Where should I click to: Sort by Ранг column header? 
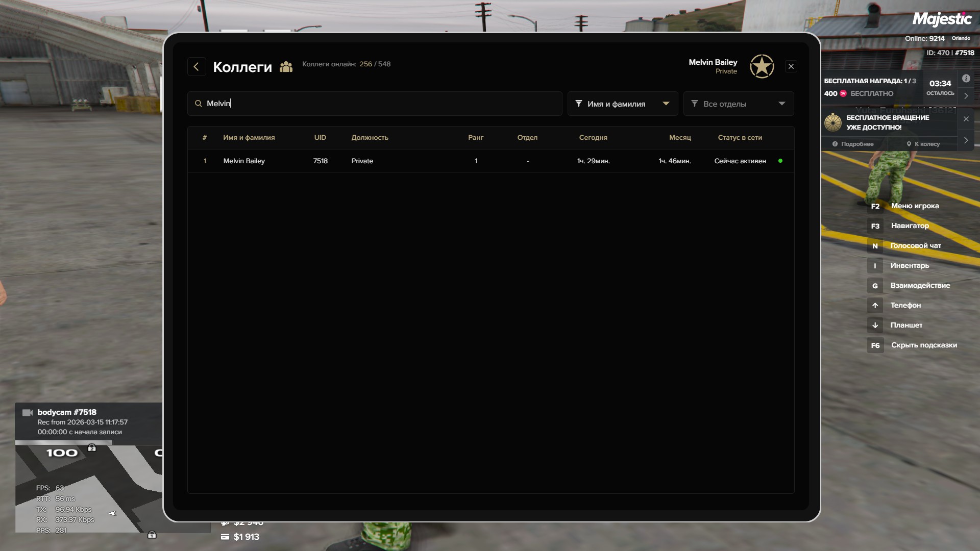pos(475,138)
